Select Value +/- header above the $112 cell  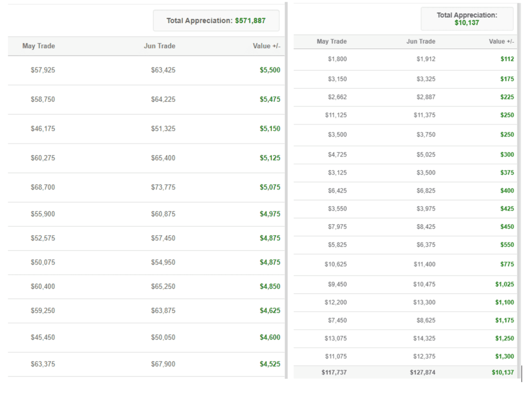click(501, 42)
